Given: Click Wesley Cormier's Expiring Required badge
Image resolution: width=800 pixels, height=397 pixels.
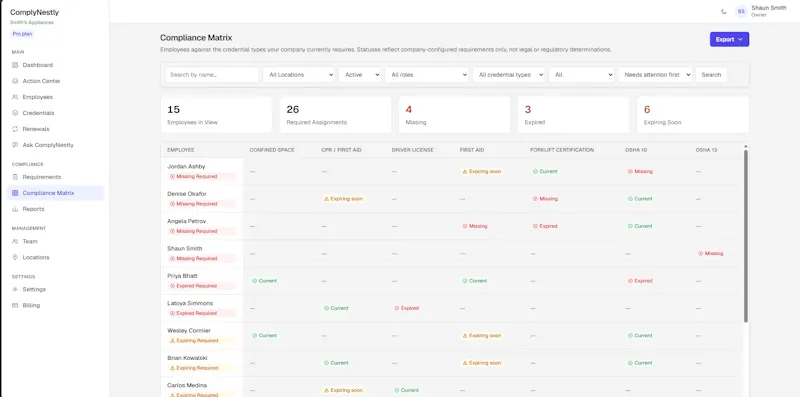Looking at the screenshot, I should point(202,341).
